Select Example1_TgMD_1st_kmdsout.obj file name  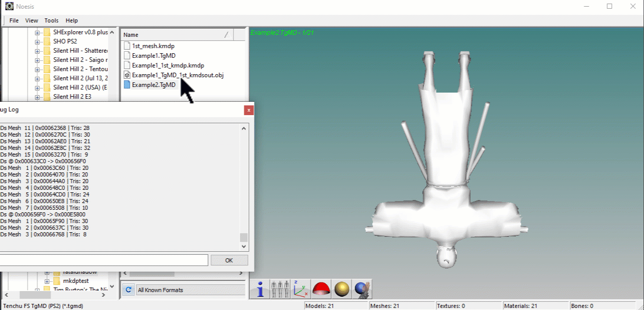(177, 75)
